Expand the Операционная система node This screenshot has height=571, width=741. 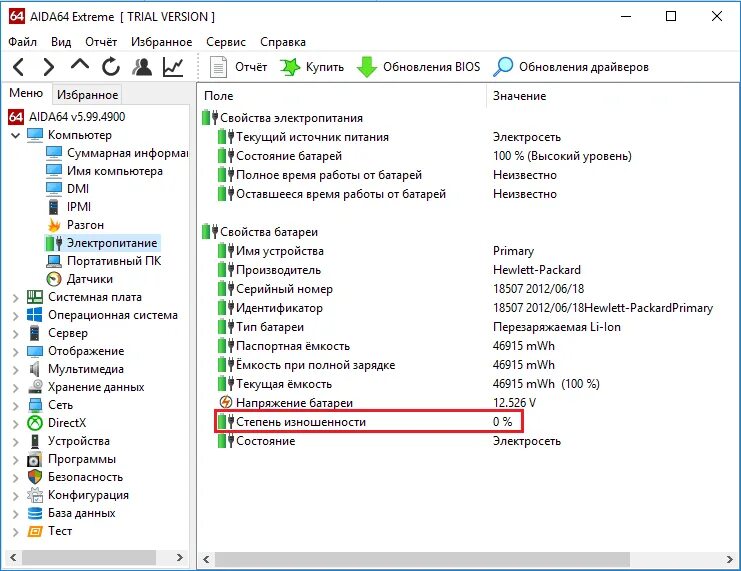[x=16, y=316]
